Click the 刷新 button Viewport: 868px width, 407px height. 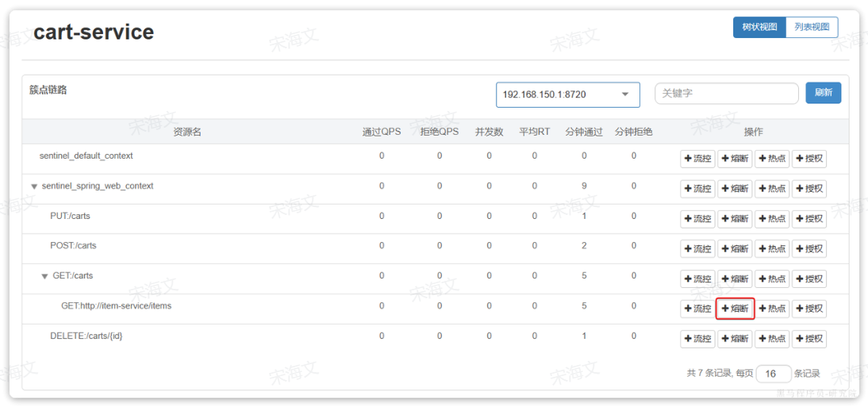pos(823,93)
